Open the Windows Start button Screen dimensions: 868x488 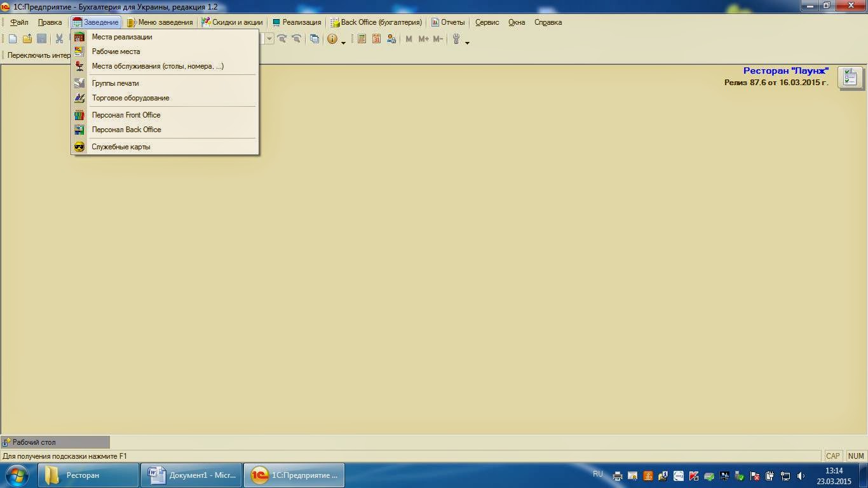pos(17,475)
